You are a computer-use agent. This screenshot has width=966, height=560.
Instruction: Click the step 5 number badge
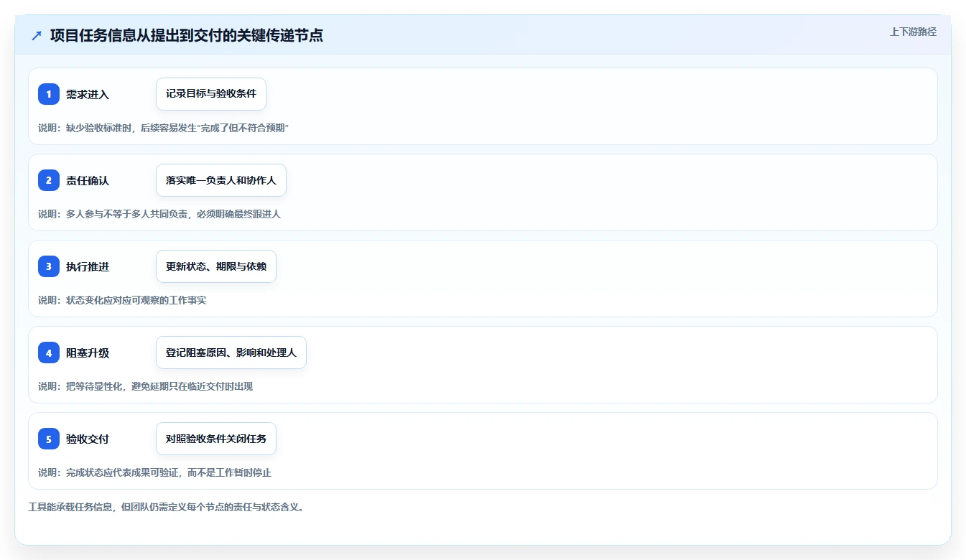(49, 439)
